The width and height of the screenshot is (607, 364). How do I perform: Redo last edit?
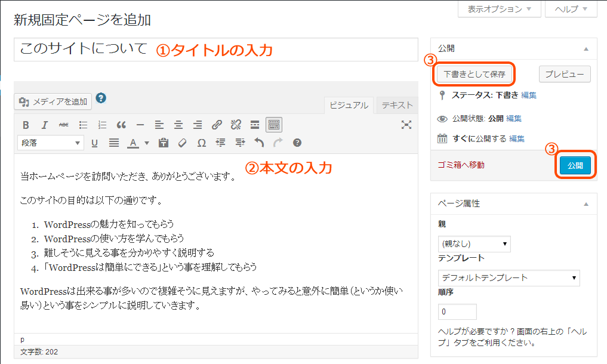point(278,143)
